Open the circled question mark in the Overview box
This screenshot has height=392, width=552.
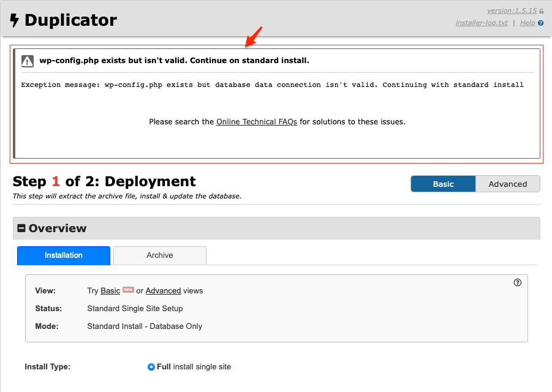[518, 282]
